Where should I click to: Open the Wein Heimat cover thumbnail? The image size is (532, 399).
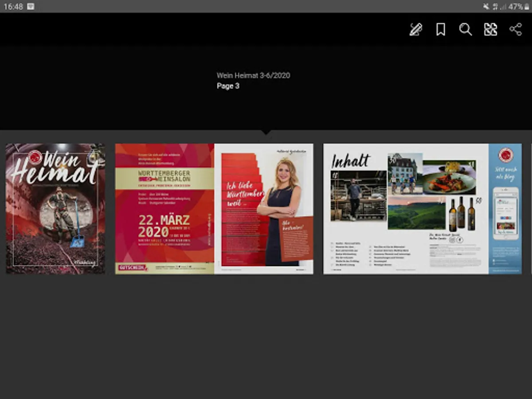[x=55, y=208]
